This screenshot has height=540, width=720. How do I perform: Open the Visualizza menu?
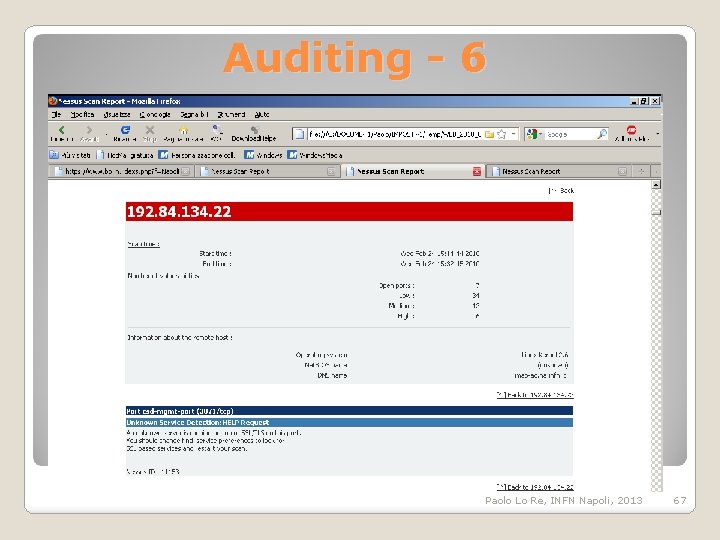[x=117, y=114]
